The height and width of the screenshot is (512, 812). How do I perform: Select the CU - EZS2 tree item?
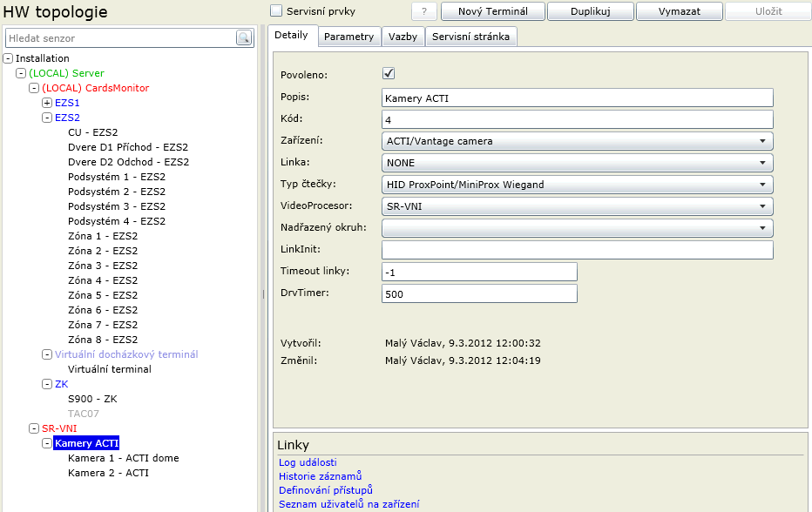coord(92,132)
